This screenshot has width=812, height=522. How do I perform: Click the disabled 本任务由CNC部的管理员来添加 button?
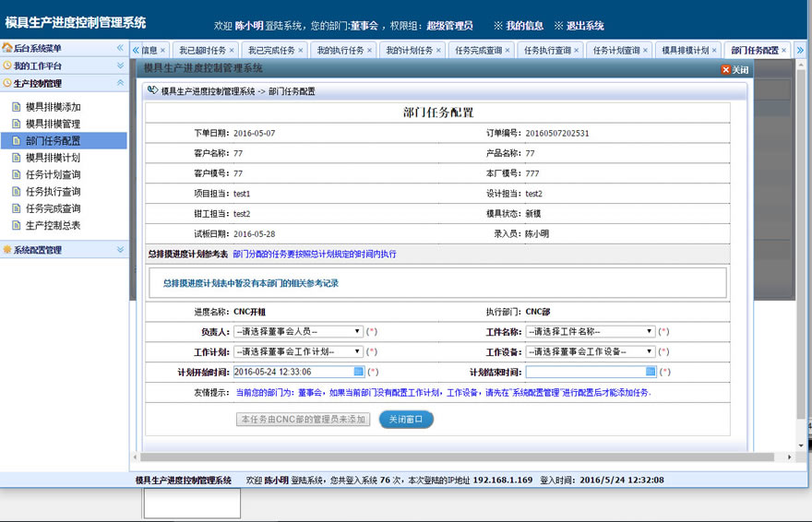coord(303,419)
